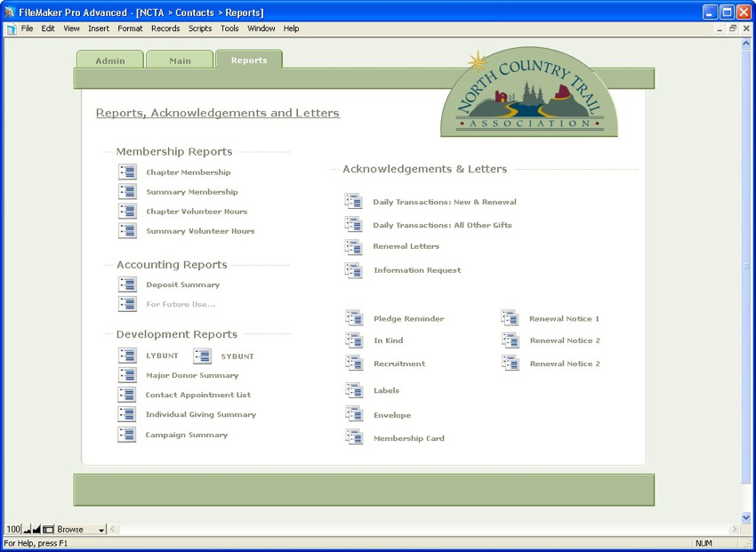
Task: Click the North Country Trail Association logo
Action: [x=529, y=92]
